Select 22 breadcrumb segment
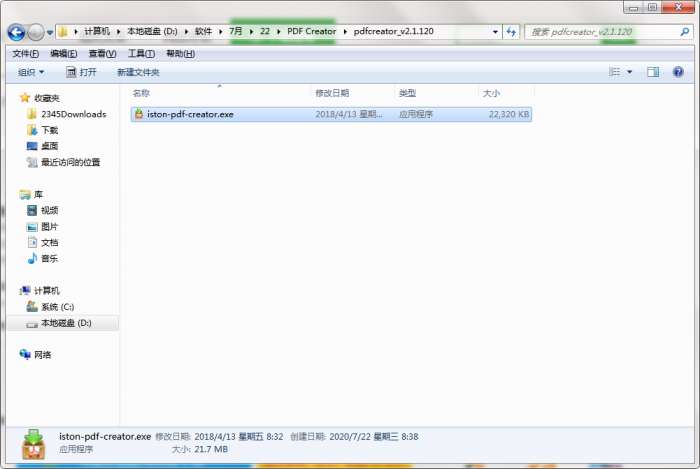The width and height of the screenshot is (700, 469). click(265, 31)
